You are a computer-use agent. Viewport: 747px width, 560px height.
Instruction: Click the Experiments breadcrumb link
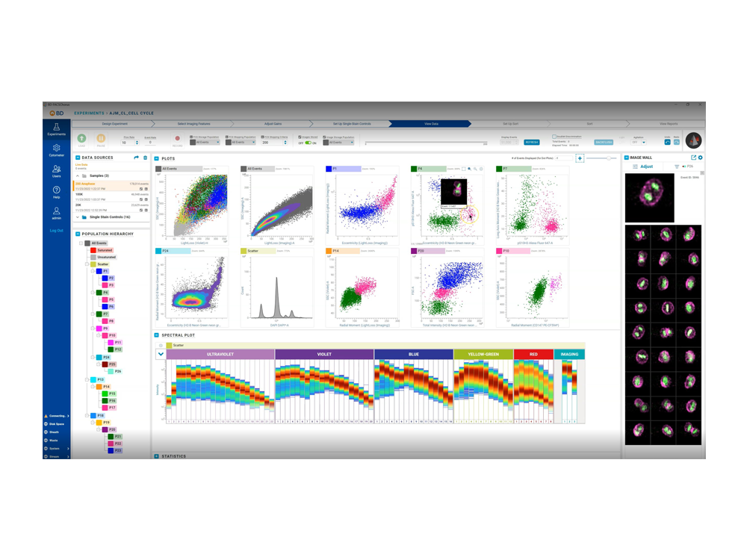pos(89,113)
